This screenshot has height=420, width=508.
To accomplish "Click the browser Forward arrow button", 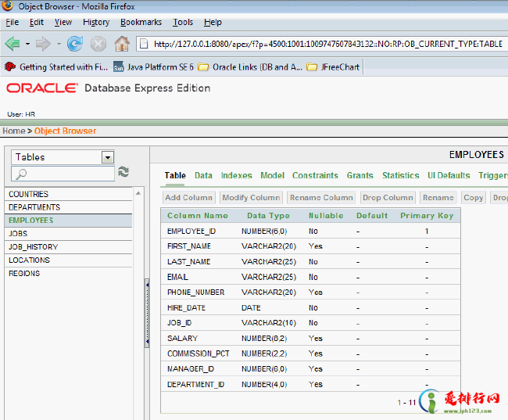I will pos(43,44).
